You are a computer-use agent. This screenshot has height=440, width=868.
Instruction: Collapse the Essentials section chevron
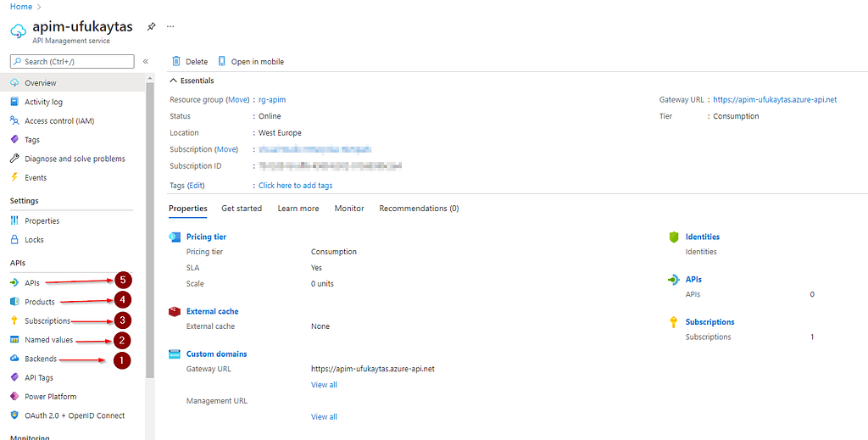(x=174, y=81)
